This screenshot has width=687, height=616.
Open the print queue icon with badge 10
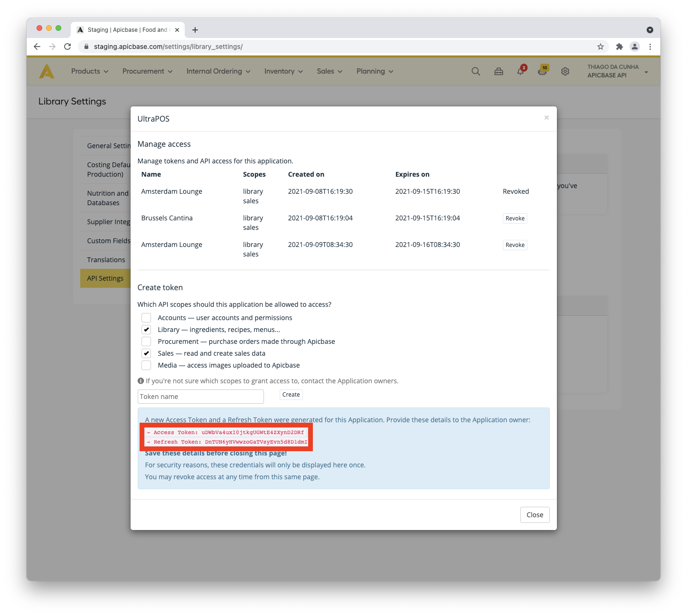[543, 71]
